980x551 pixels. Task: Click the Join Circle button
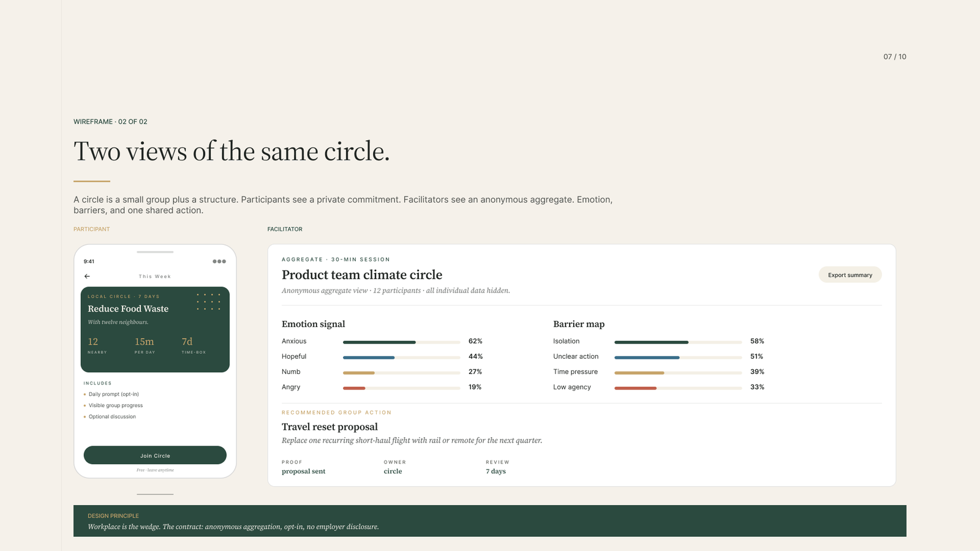coord(155,455)
